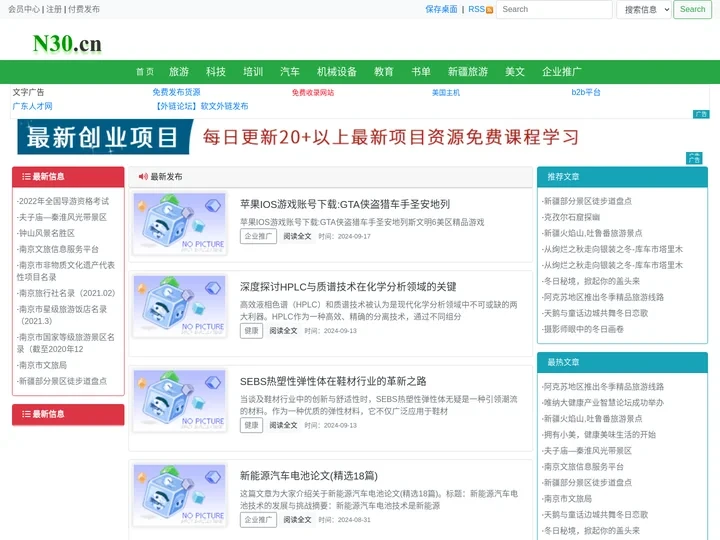Click the speaker icon beside 最新发布

click(143, 176)
